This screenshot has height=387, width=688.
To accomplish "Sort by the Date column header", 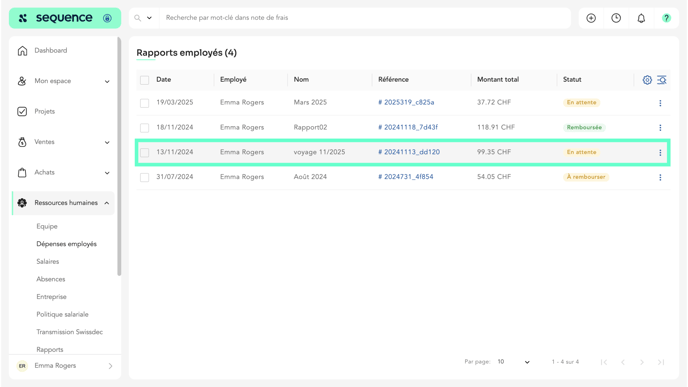I will [x=164, y=79].
